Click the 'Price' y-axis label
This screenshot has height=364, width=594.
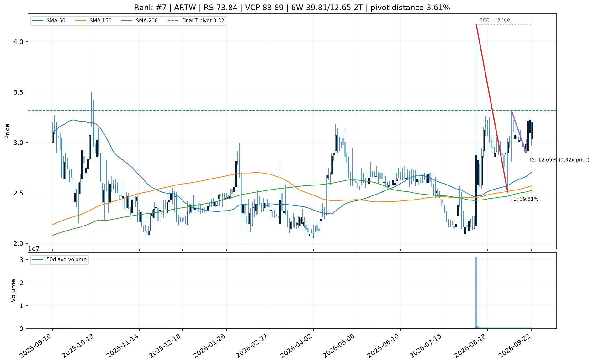coord(7,131)
